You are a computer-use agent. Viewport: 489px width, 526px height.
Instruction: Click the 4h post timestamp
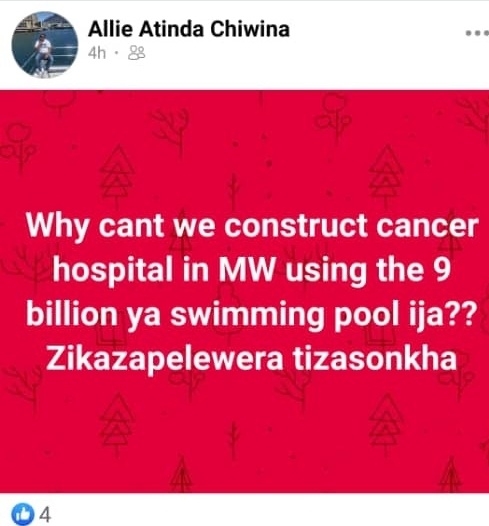[97, 53]
